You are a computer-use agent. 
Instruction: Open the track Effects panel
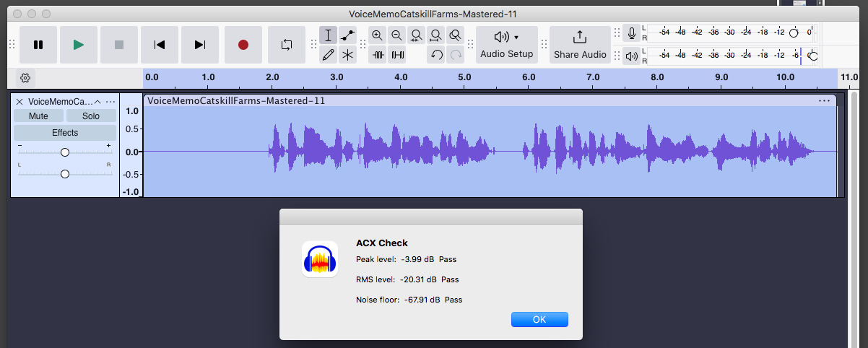(65, 133)
